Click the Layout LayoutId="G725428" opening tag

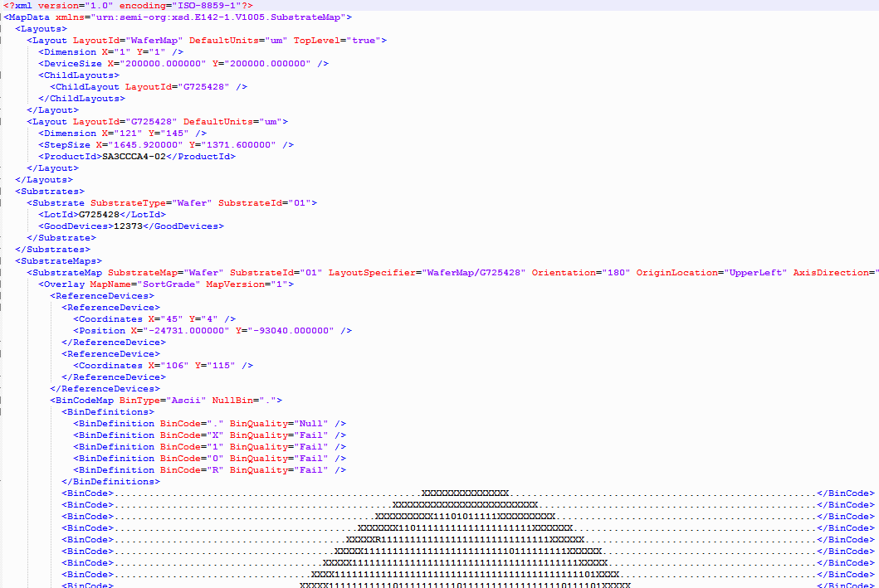(157, 122)
